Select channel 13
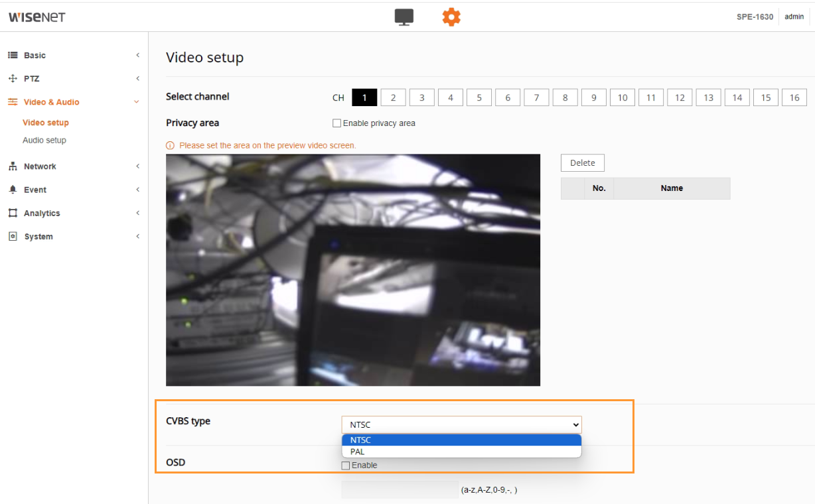 click(x=709, y=97)
